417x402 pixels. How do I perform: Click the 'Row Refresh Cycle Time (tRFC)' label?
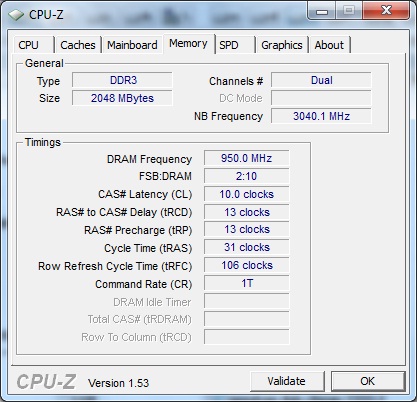[x=115, y=266]
